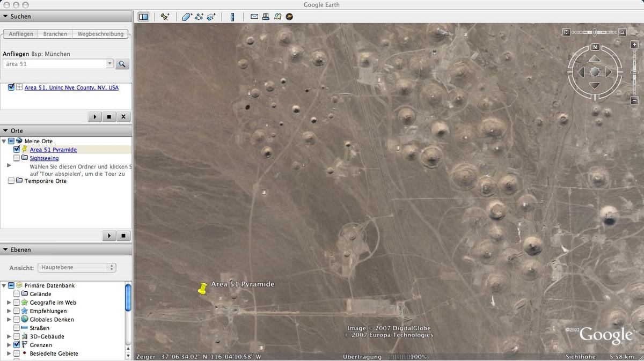
Task: Open the Area 51, Uninc Nye County result
Action: pos(71,87)
